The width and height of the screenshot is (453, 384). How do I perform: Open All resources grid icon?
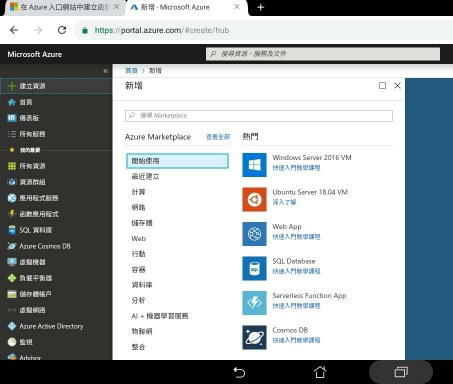(x=12, y=166)
